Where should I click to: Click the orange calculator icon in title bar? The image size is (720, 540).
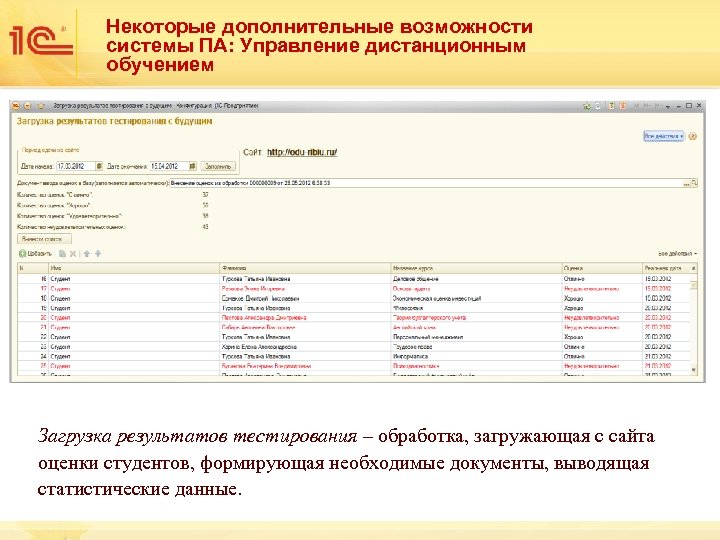(x=612, y=106)
